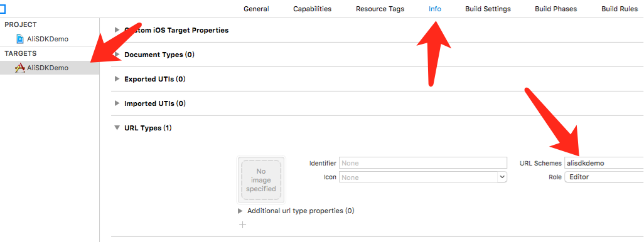Expand Additional url type properties
644x242 pixels.
(240, 211)
